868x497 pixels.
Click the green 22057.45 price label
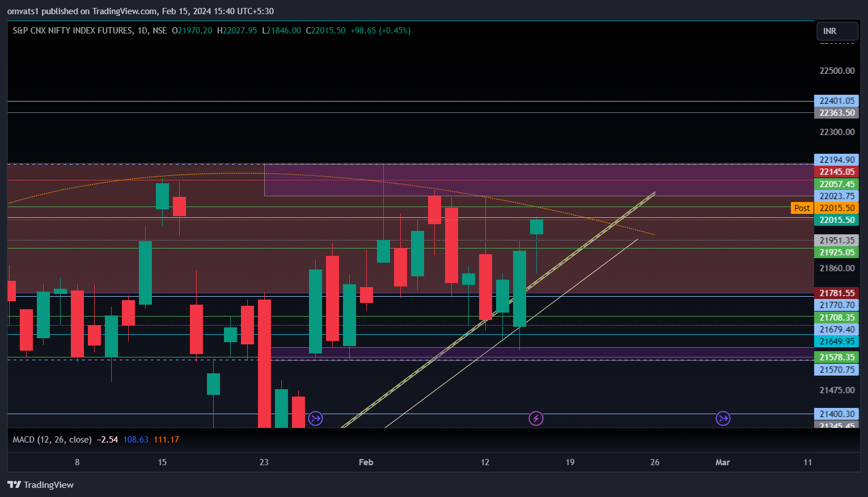(x=836, y=184)
